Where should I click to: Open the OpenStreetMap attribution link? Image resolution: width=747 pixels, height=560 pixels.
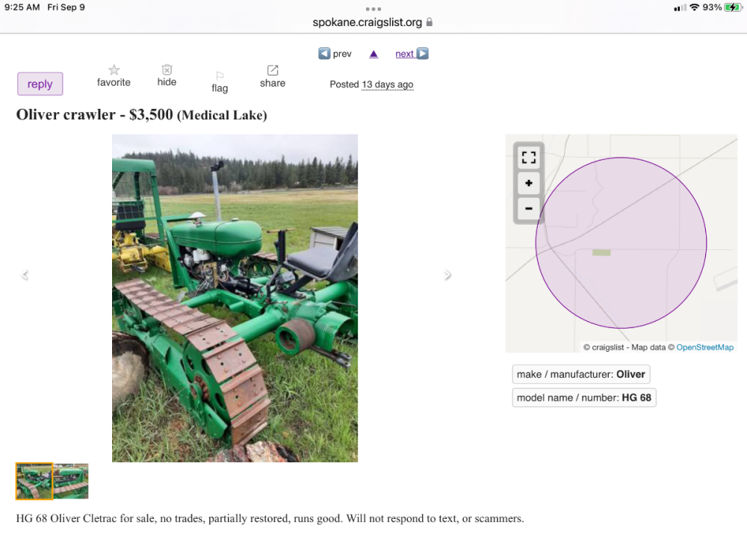(704, 347)
